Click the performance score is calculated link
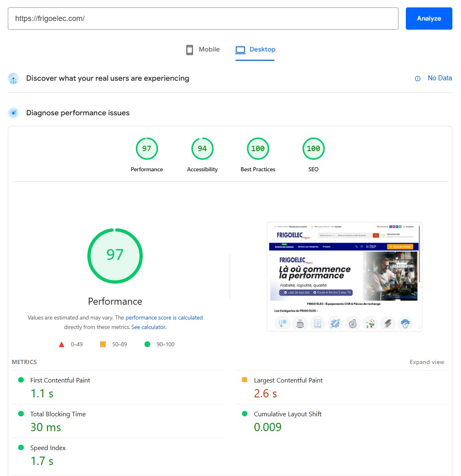Screen dimensions: 461x476 (164, 317)
